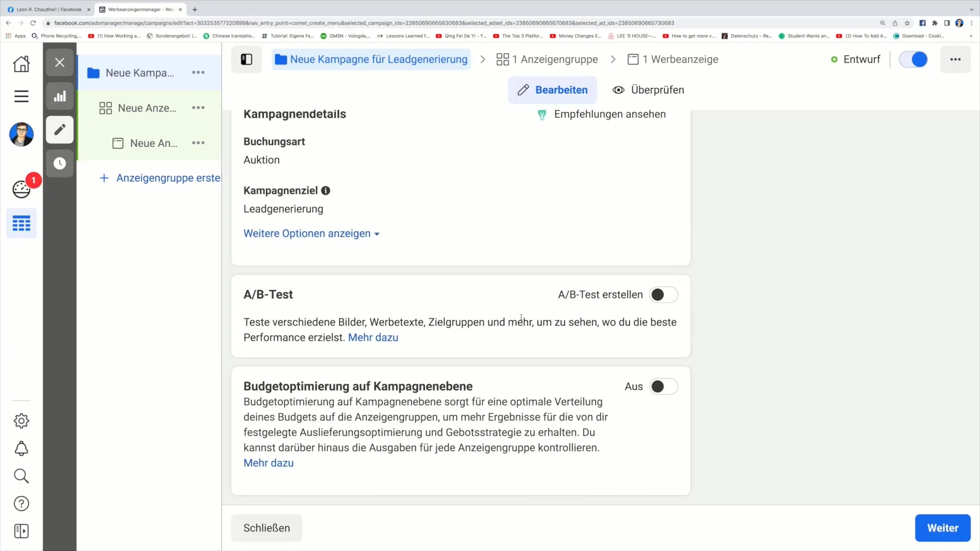Click the settings gear icon
The width and height of the screenshot is (980, 551).
click(21, 421)
